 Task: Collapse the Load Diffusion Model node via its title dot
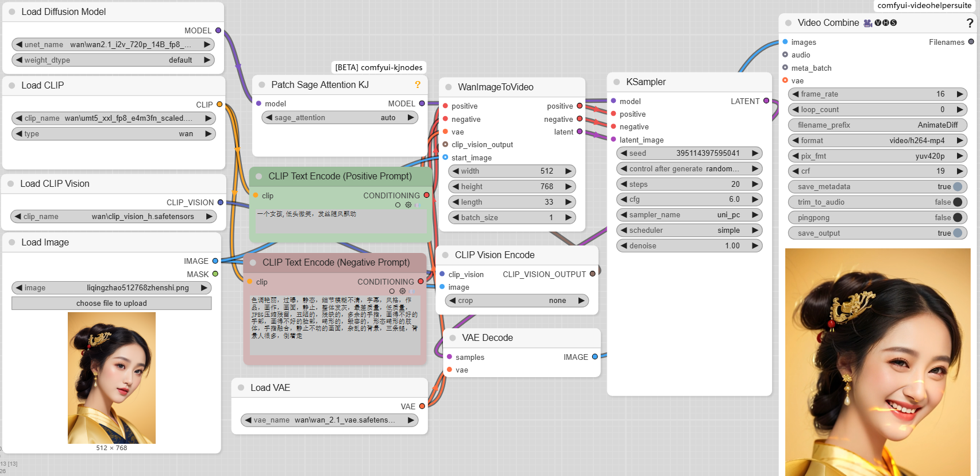[11, 11]
